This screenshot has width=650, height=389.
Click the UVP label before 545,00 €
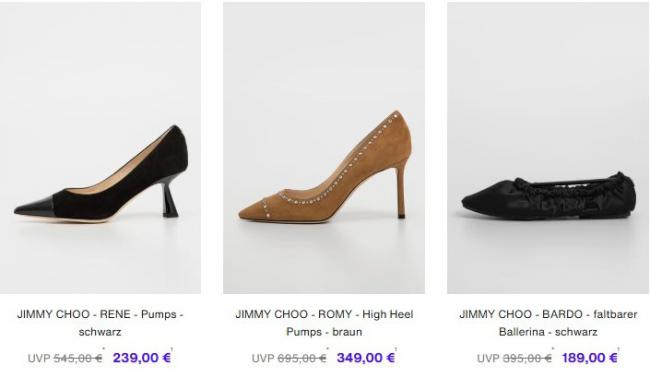(x=39, y=358)
